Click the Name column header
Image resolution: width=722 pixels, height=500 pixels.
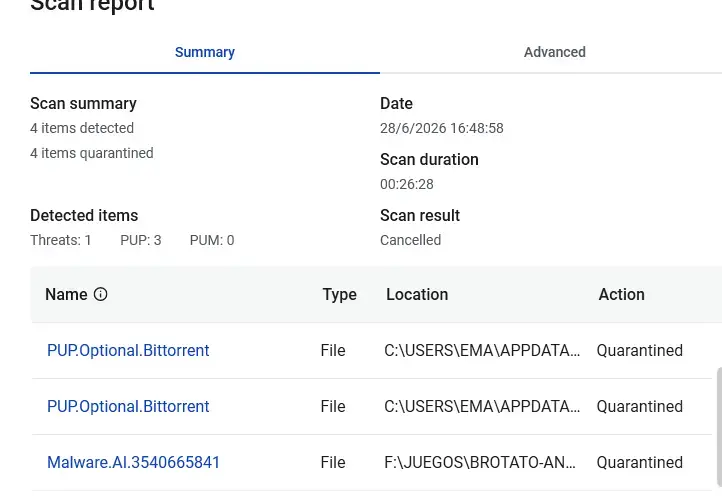pos(66,294)
